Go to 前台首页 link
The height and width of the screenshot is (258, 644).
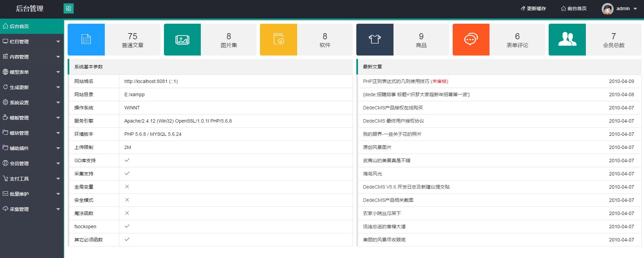pyautogui.click(x=574, y=8)
